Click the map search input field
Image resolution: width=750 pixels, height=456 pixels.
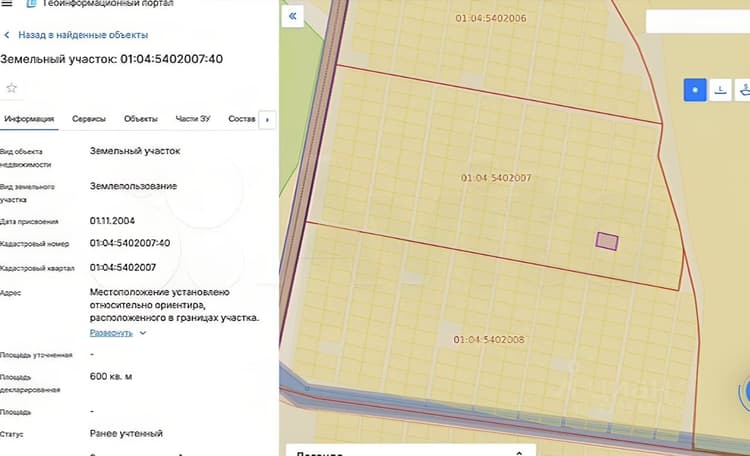(698, 22)
